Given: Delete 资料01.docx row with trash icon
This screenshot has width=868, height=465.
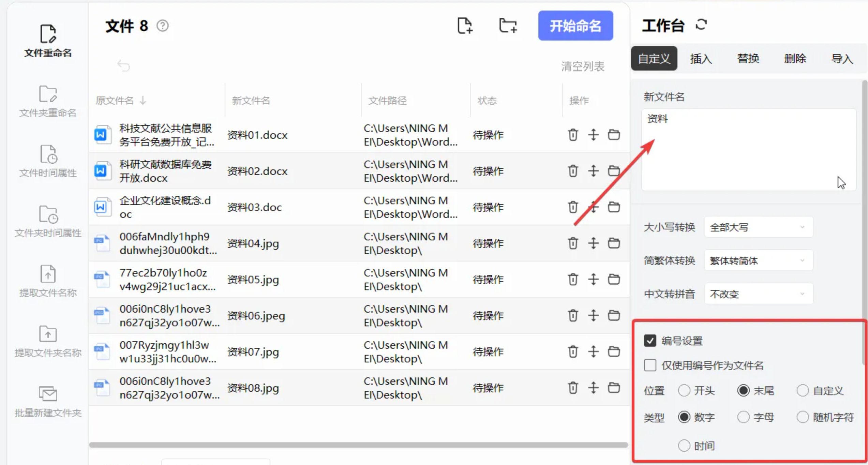Looking at the screenshot, I should coord(573,135).
